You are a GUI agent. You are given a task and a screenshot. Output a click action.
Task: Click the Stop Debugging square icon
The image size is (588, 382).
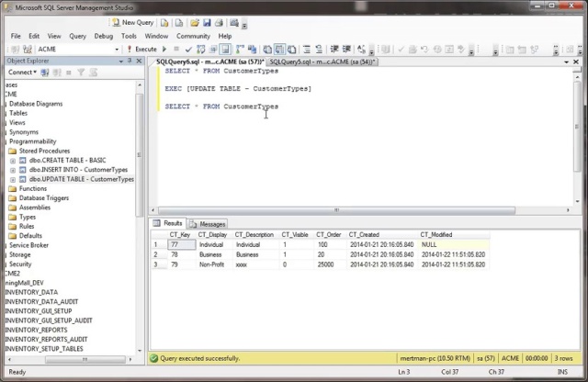pyautogui.click(x=176, y=49)
